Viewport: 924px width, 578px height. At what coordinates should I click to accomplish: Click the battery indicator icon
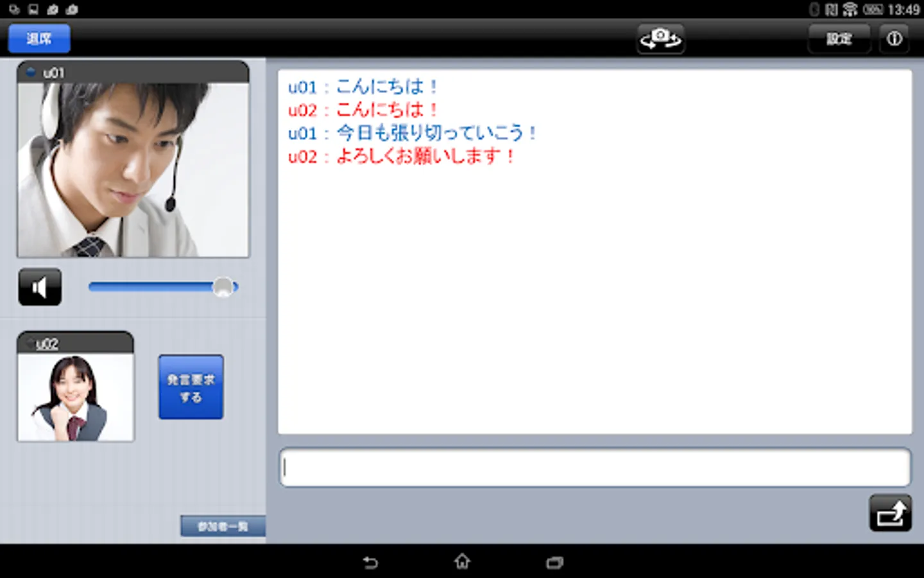[873, 9]
